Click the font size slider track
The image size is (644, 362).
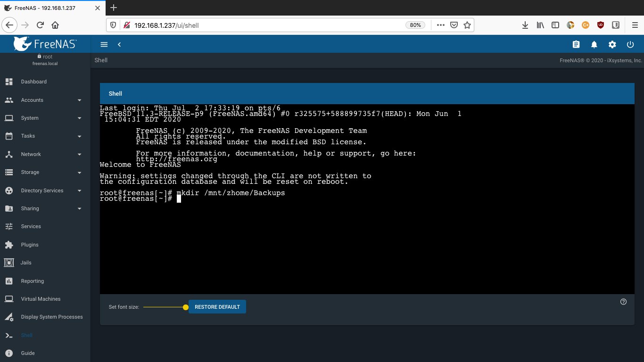165,307
